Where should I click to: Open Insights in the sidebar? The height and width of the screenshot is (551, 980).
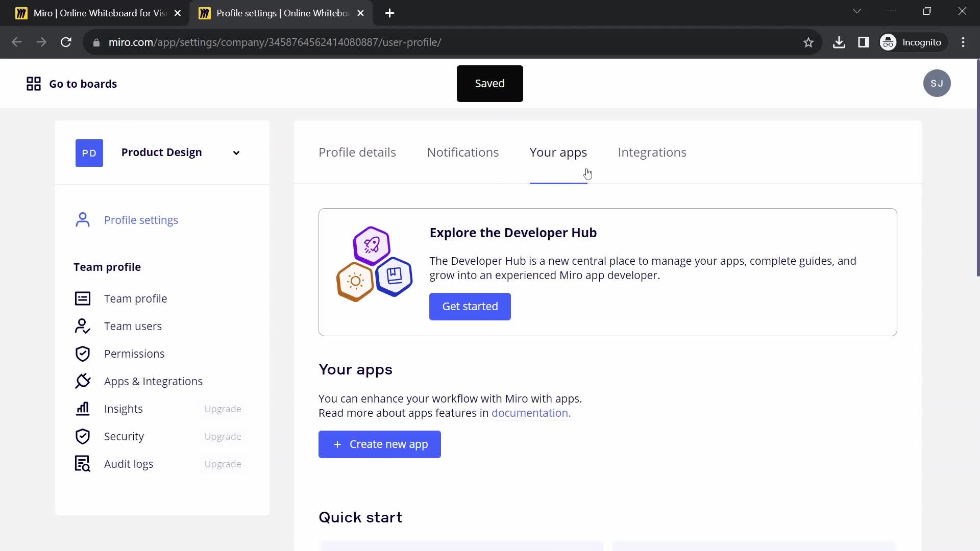(123, 409)
